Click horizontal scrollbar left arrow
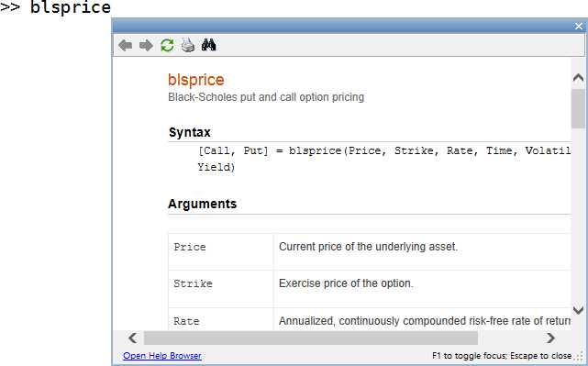This screenshot has height=366, width=588. click(x=132, y=338)
